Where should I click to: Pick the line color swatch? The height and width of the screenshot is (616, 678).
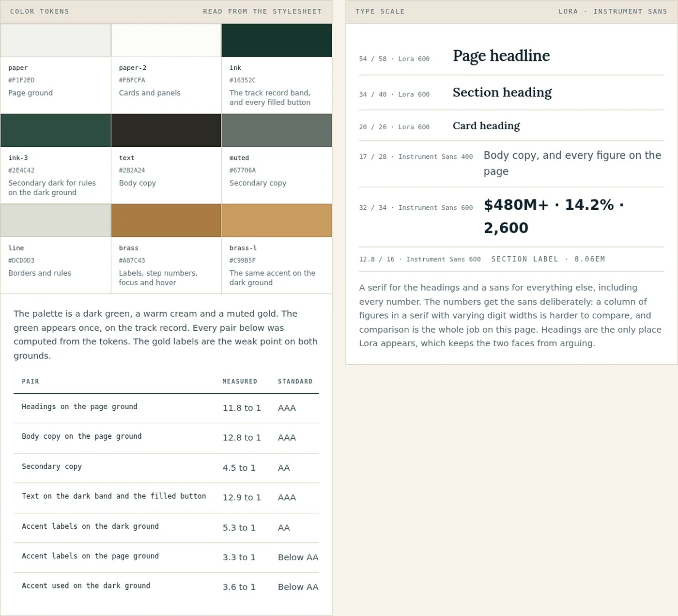56,220
